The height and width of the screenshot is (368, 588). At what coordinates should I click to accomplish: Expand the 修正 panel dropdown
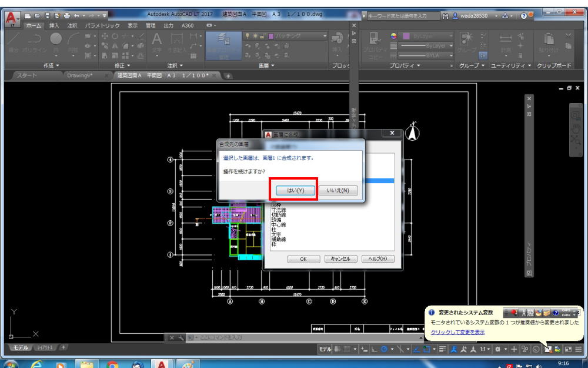[x=122, y=65]
